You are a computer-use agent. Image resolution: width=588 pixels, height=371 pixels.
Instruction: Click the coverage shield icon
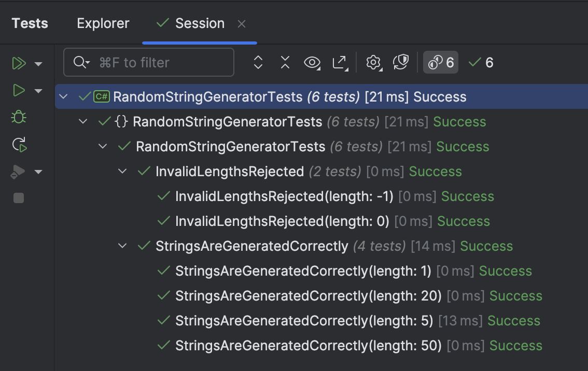[400, 62]
